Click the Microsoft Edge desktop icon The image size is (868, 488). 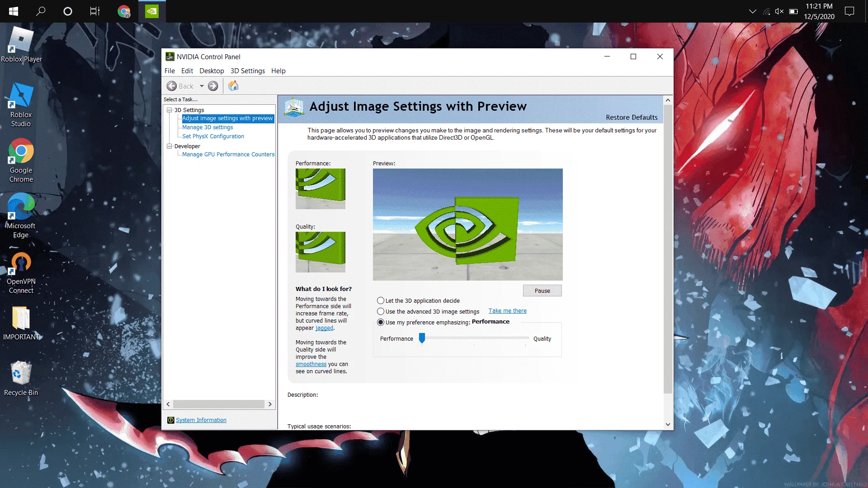[x=21, y=216]
